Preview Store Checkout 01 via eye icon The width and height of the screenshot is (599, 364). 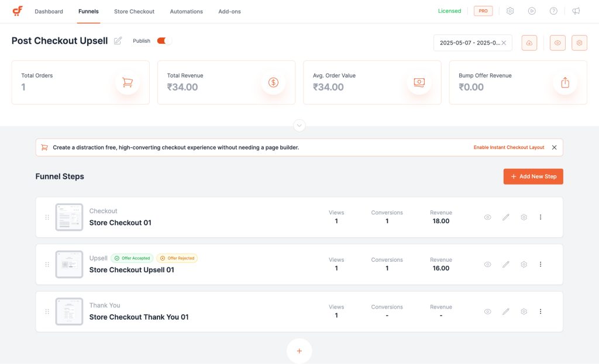pyautogui.click(x=487, y=217)
